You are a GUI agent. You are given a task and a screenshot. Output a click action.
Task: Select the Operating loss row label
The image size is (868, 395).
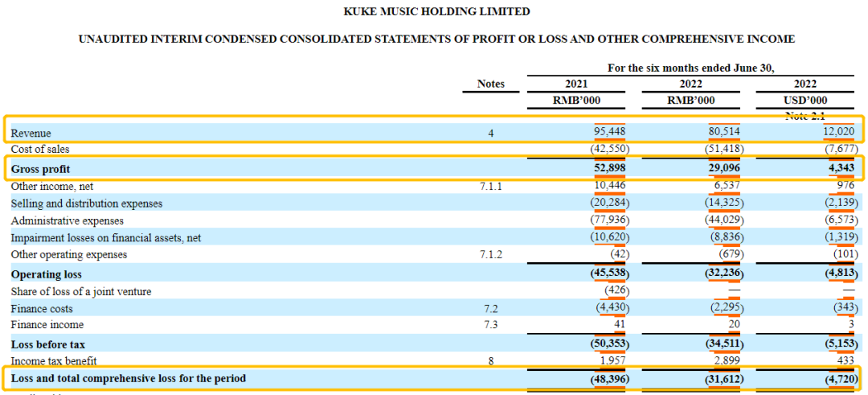47,274
